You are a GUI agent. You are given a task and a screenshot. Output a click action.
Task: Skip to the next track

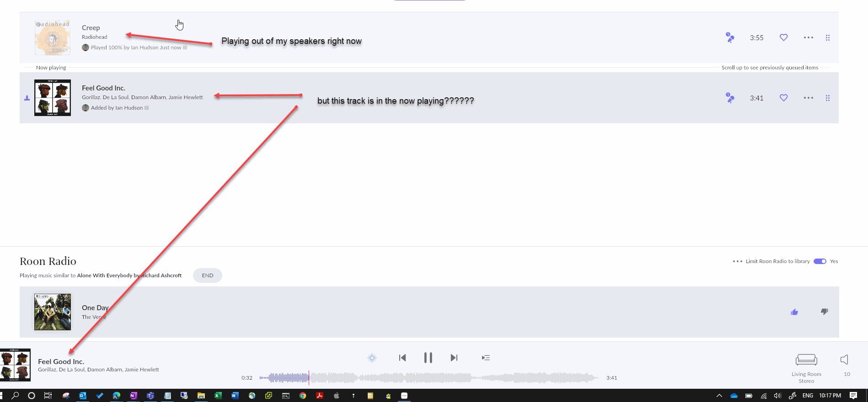pyautogui.click(x=454, y=358)
